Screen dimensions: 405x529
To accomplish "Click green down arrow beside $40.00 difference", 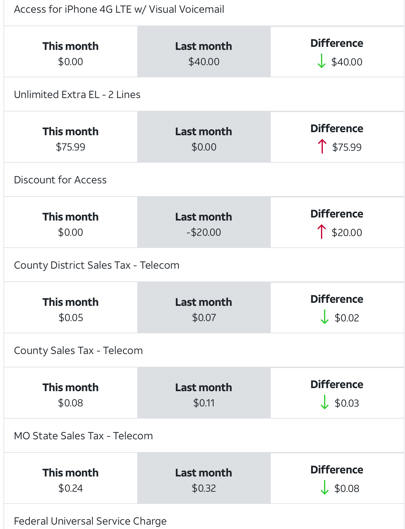I will pyautogui.click(x=322, y=61).
